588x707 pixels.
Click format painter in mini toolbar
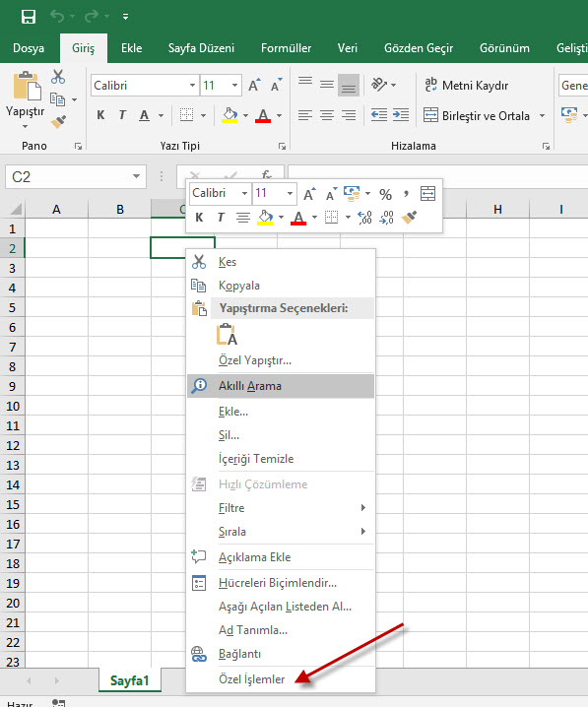[409, 218]
